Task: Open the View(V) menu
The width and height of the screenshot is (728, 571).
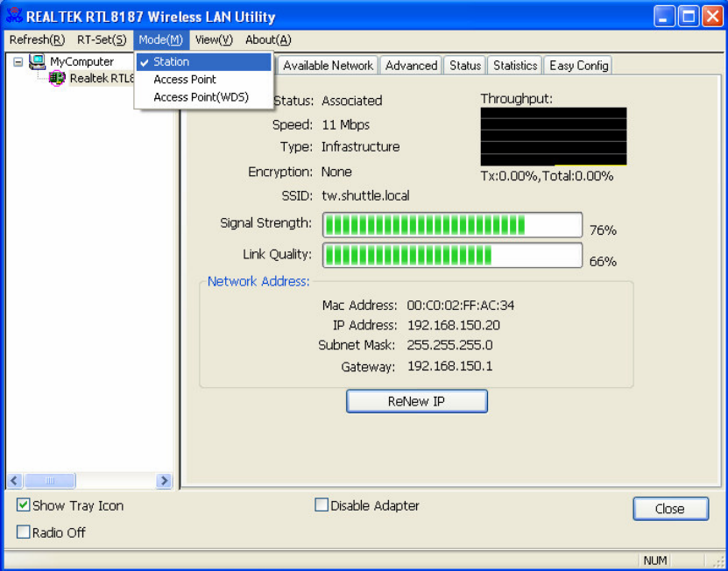Action: coord(214,40)
